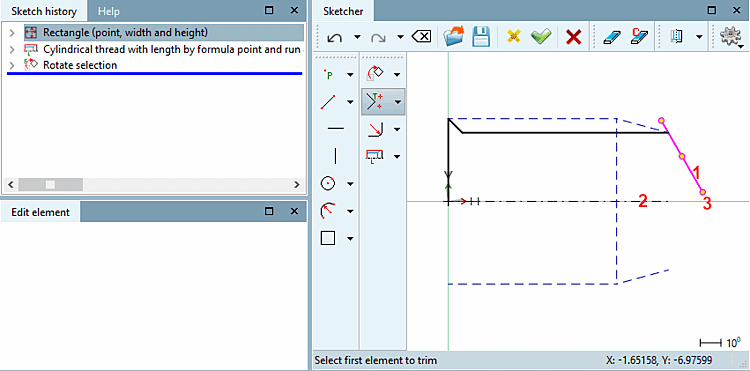Viewport: 750px width, 371px height.
Task: Click the red X cancel icon
Action: click(x=573, y=37)
